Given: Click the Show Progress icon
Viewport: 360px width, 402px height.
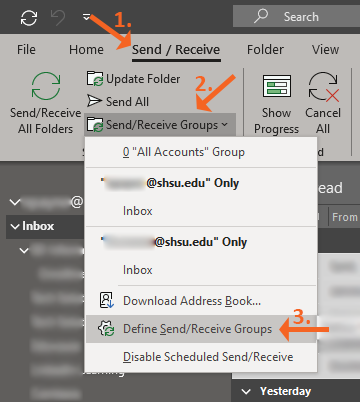Looking at the screenshot, I should [x=277, y=86].
